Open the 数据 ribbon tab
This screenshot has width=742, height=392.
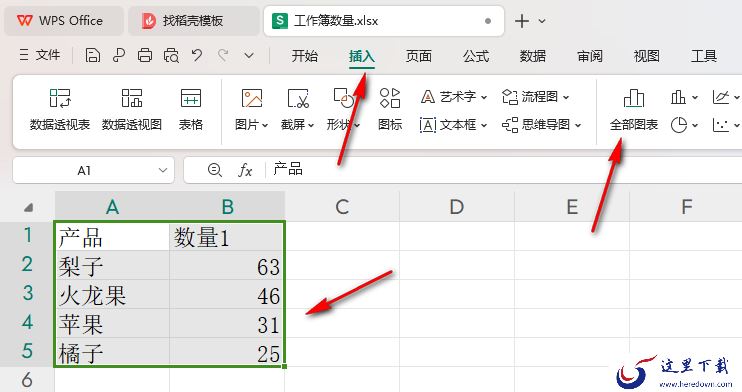pos(533,56)
